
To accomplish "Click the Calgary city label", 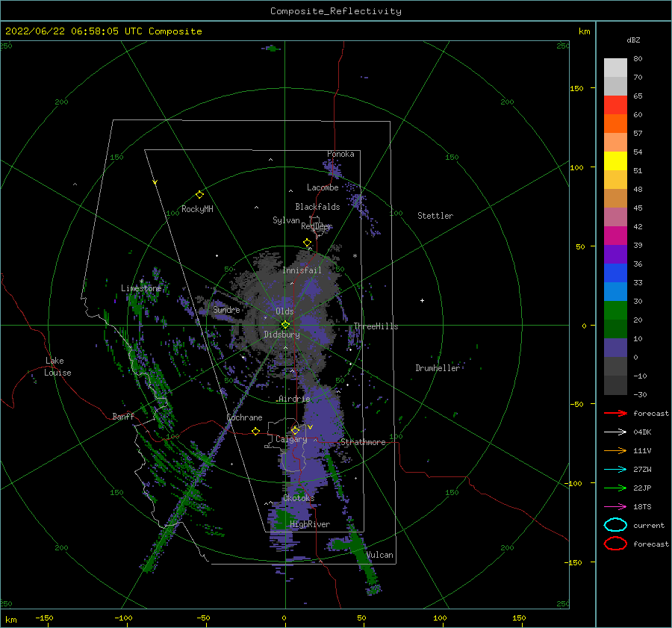I will pyautogui.click(x=291, y=439).
